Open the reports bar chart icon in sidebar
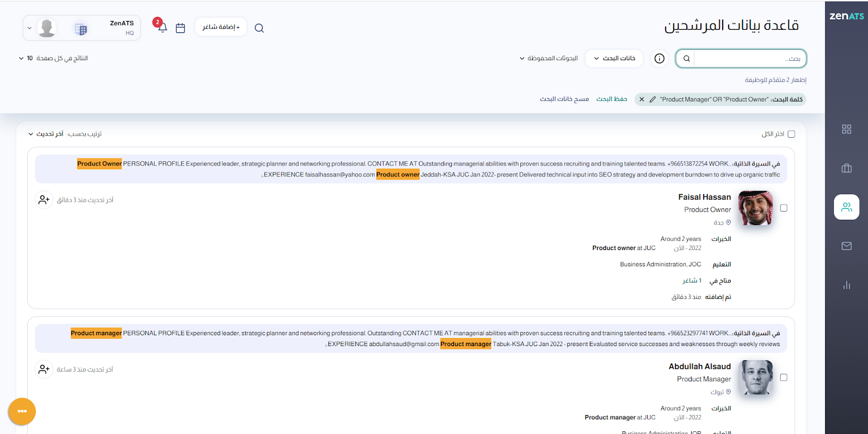 pos(846,285)
